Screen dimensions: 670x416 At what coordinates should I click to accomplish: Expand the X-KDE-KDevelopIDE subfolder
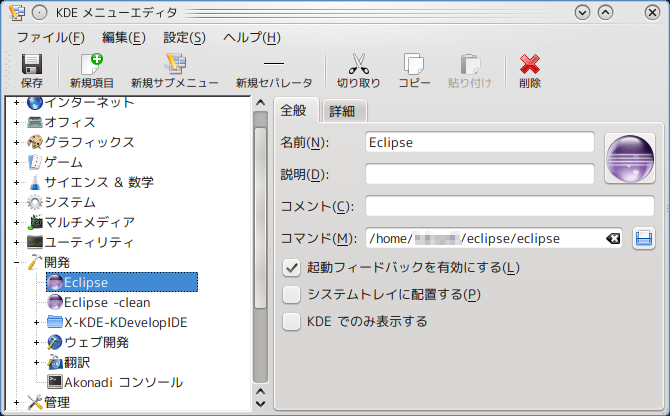(36, 322)
